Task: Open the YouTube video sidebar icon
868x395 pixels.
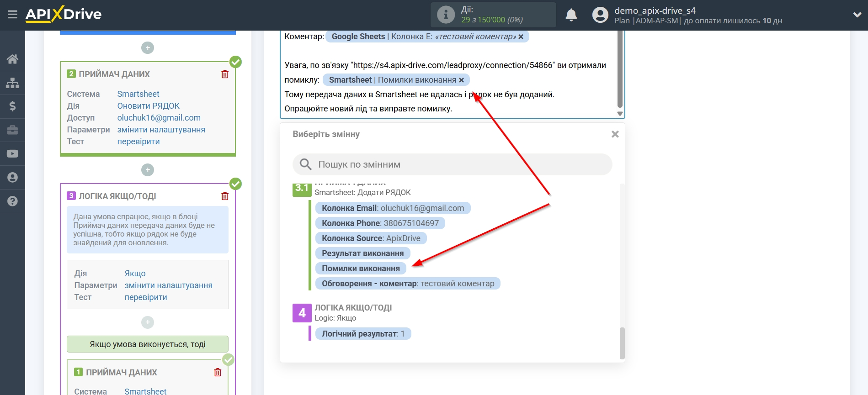Action: (x=12, y=154)
